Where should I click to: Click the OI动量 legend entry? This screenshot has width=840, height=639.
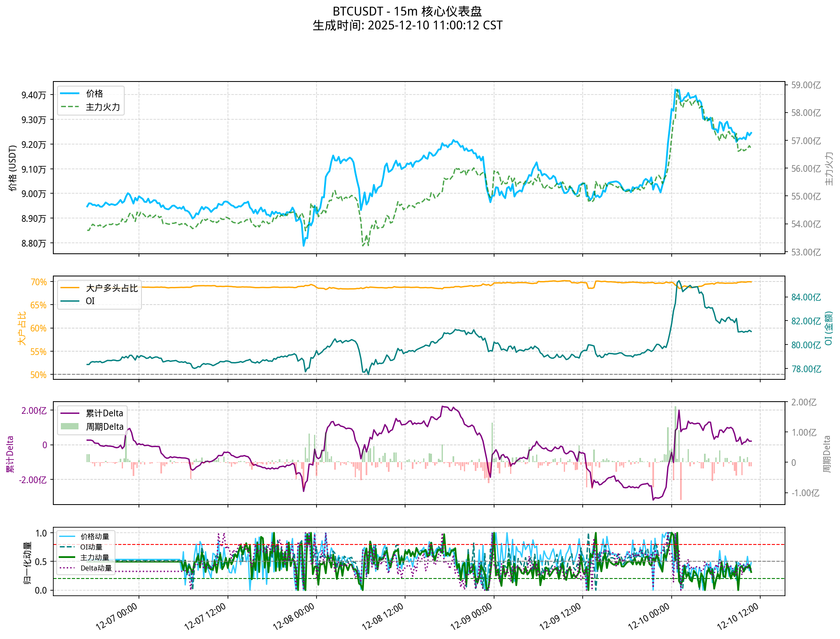[91, 547]
